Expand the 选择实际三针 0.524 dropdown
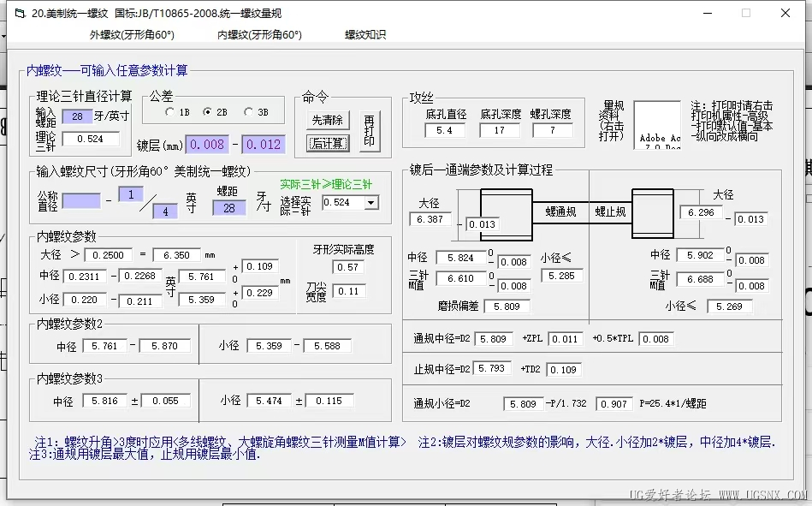Image resolution: width=812 pixels, height=506 pixels. point(370,203)
